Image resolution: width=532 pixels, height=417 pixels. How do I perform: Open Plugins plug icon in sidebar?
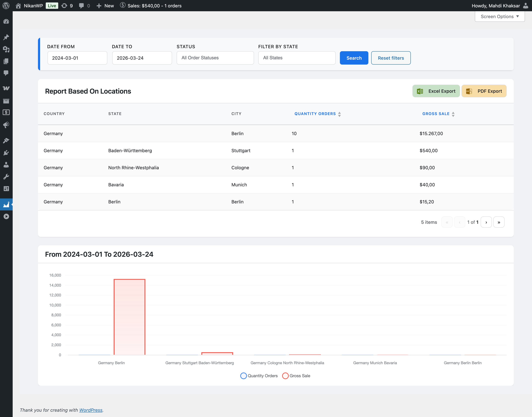point(6,153)
